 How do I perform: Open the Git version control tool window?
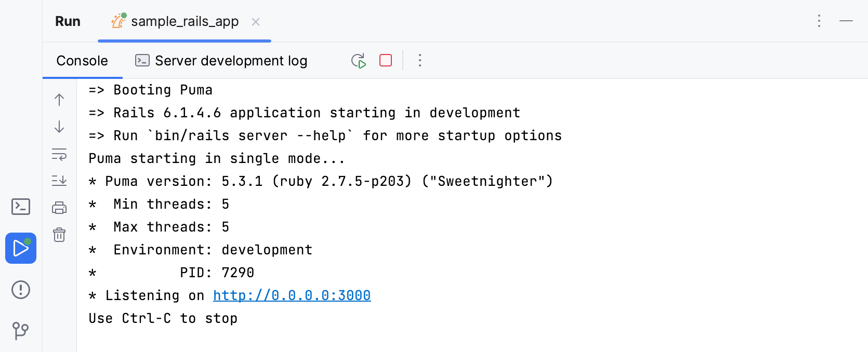20,330
